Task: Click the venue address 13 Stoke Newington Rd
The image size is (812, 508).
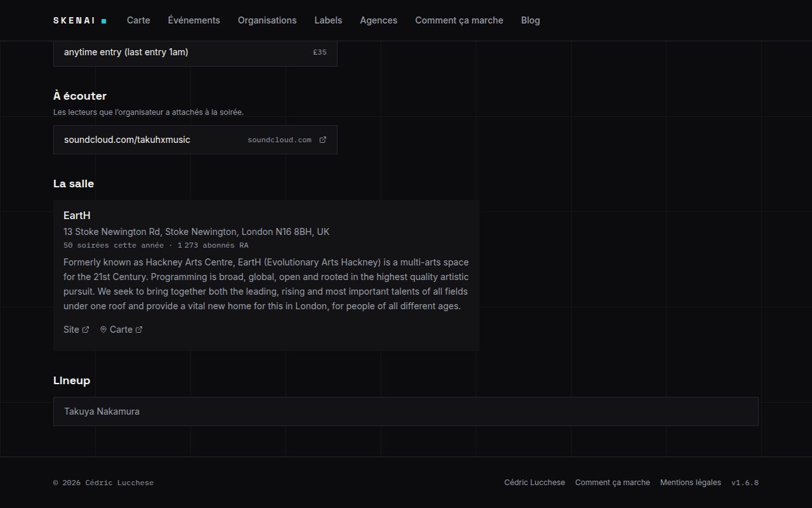Action: (x=197, y=232)
